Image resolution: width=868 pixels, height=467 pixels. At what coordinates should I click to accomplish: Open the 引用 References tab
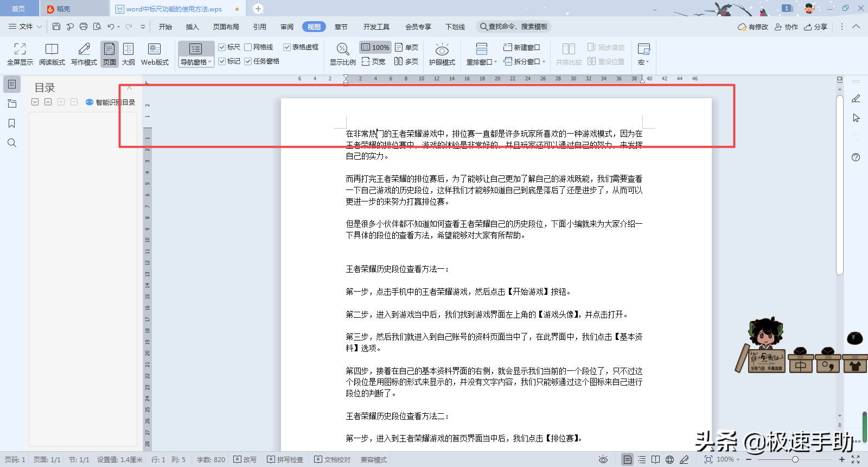tap(260, 27)
